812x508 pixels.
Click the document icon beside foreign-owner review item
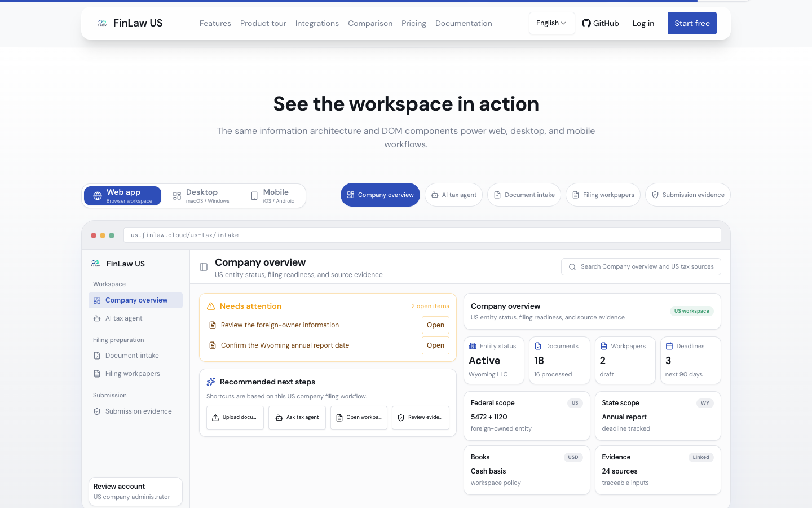pos(213,325)
